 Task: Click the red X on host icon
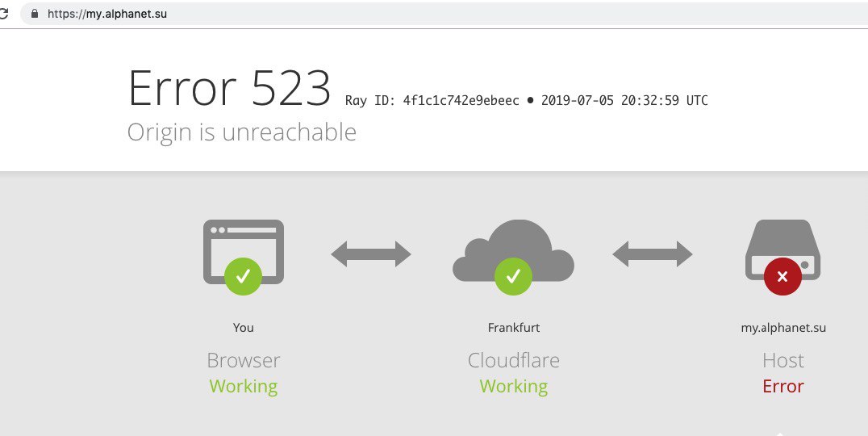(x=782, y=277)
